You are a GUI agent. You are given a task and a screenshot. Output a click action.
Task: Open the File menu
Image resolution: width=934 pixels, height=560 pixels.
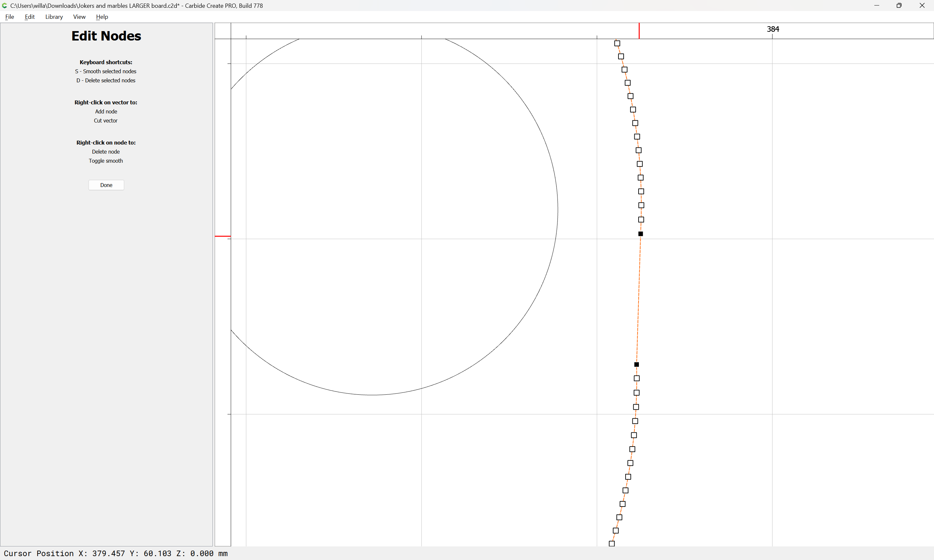(x=9, y=17)
